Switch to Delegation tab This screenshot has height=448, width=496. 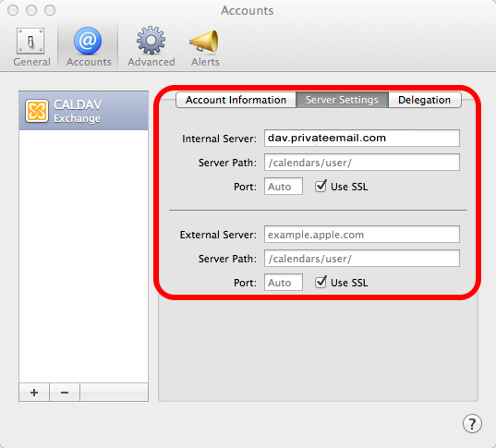coord(425,100)
